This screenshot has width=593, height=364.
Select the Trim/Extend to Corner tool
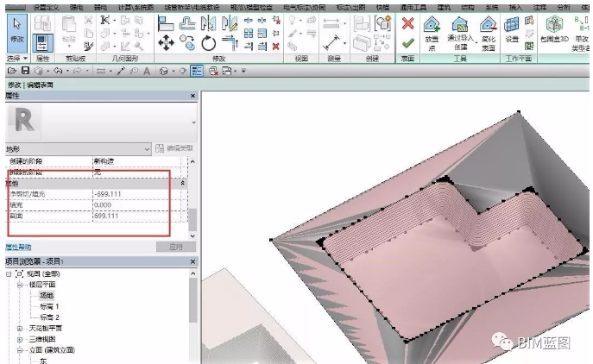[230, 43]
